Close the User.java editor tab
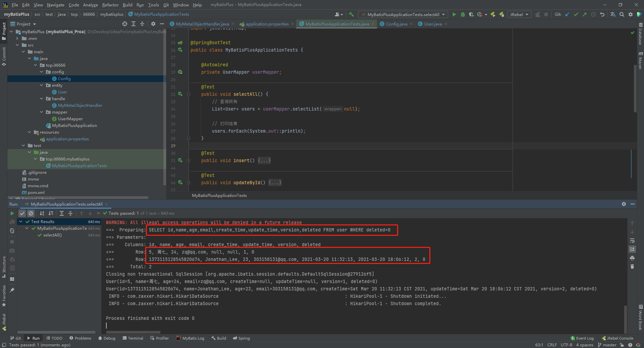The height and width of the screenshot is (348, 644). pos(446,24)
